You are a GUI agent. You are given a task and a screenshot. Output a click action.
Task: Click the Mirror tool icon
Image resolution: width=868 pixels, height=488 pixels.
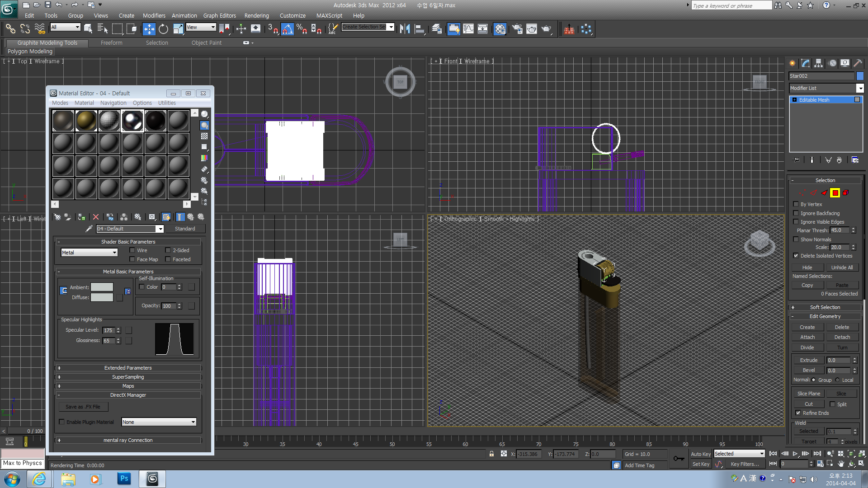coord(405,29)
